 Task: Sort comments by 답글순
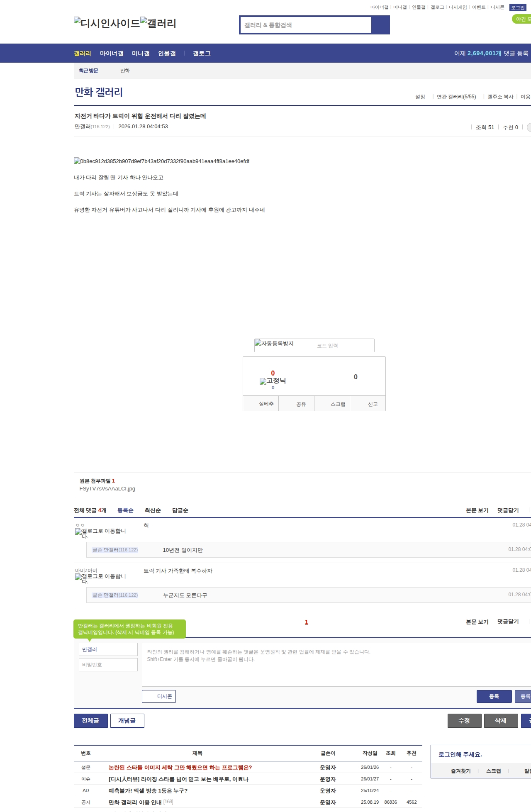[180, 510]
